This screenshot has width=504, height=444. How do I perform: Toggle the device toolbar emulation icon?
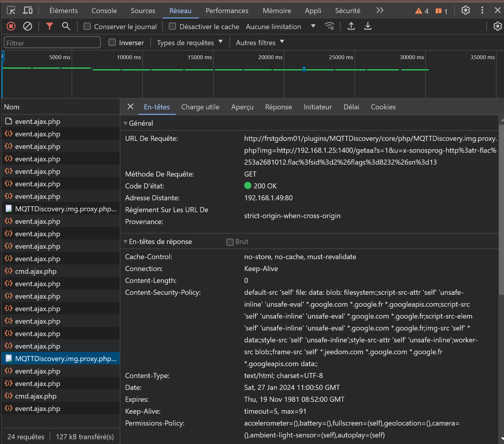(x=28, y=11)
